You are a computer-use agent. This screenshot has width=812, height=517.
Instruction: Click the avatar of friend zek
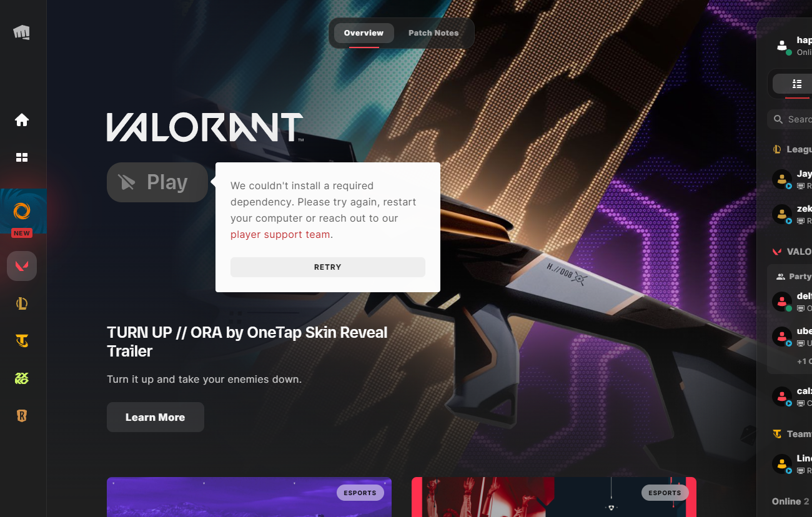coord(782,215)
